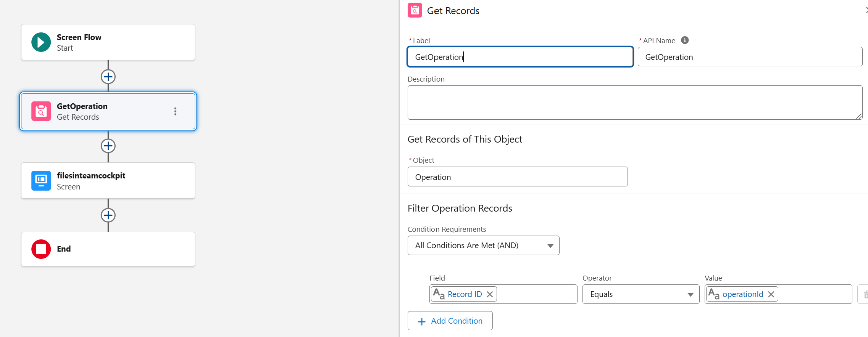Open the Condition Requirements dropdown
868x337 pixels.
[483, 246]
